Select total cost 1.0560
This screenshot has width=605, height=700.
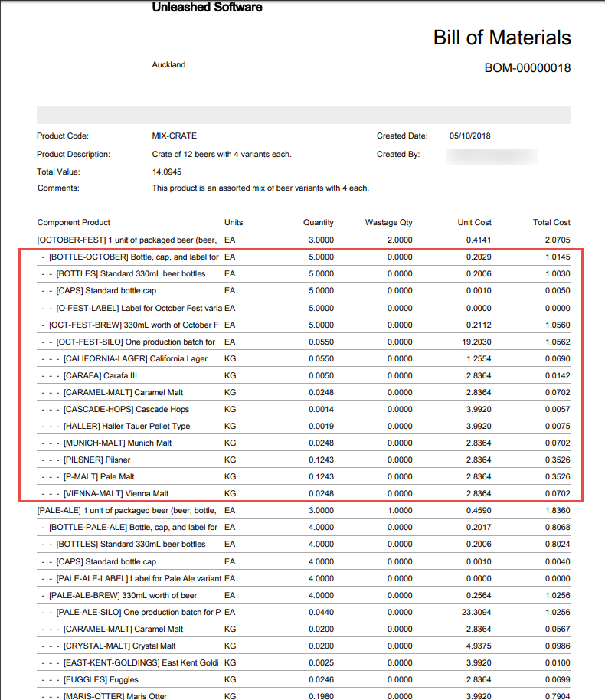tap(558, 325)
